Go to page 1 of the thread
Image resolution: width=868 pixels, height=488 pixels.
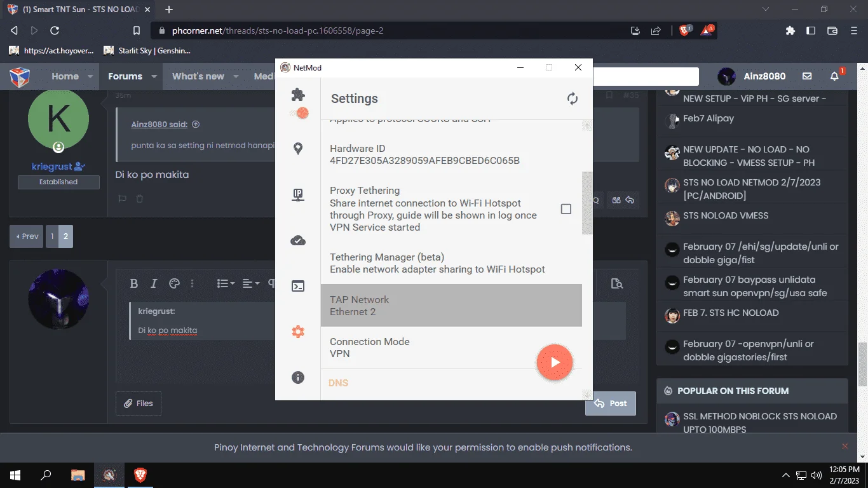52,236
